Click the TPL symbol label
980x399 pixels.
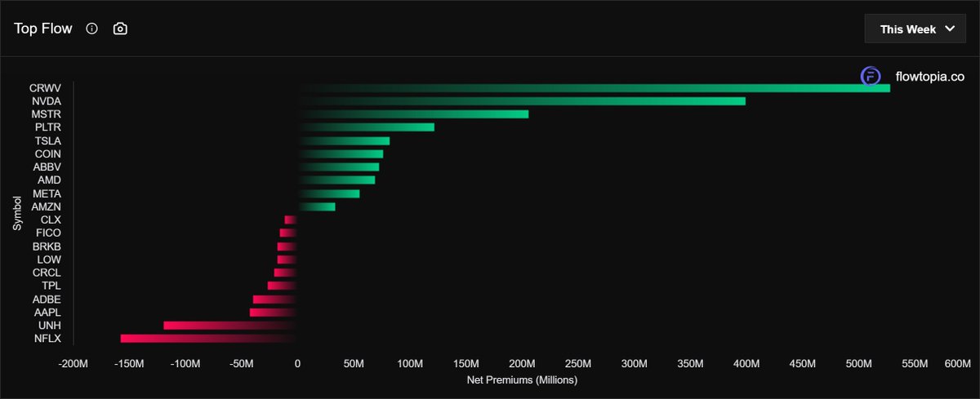coord(51,286)
